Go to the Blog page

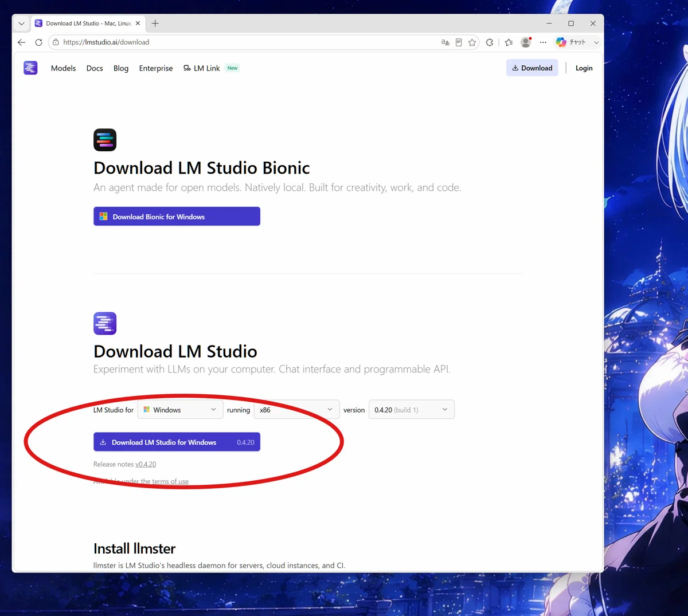[121, 68]
